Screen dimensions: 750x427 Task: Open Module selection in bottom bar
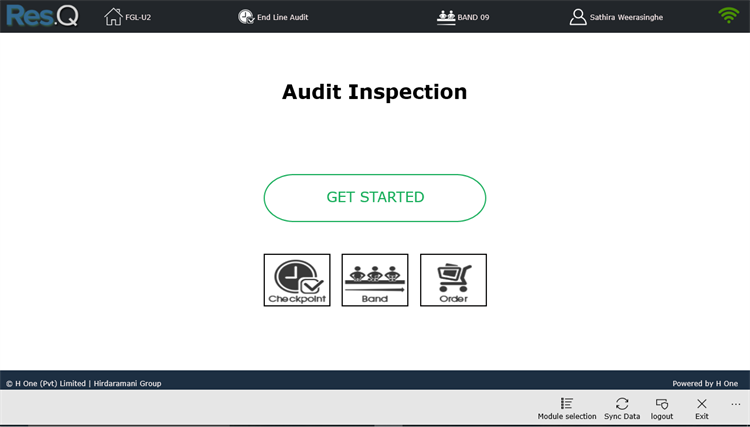coord(567,409)
